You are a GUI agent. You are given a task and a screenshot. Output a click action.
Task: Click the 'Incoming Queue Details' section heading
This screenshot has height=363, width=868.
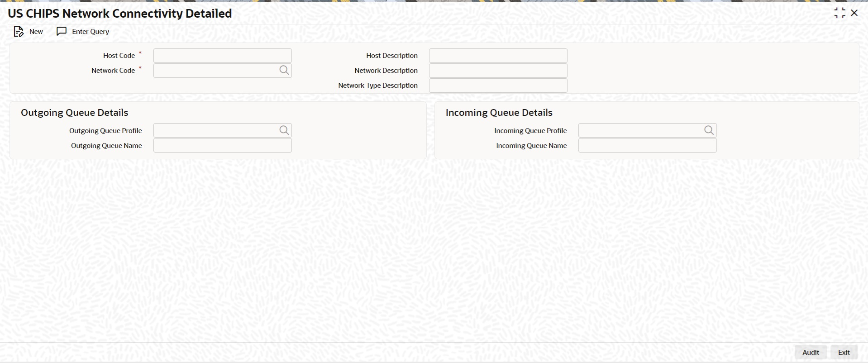tap(499, 113)
